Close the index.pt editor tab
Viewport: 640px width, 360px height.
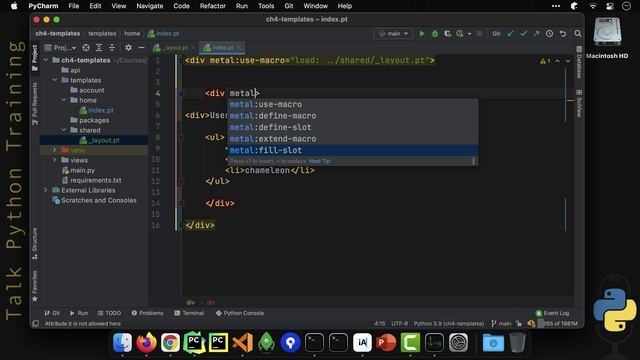[x=239, y=48]
